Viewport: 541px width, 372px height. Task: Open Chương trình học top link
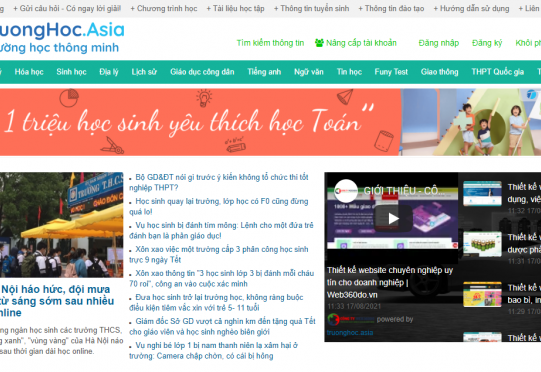pos(164,8)
